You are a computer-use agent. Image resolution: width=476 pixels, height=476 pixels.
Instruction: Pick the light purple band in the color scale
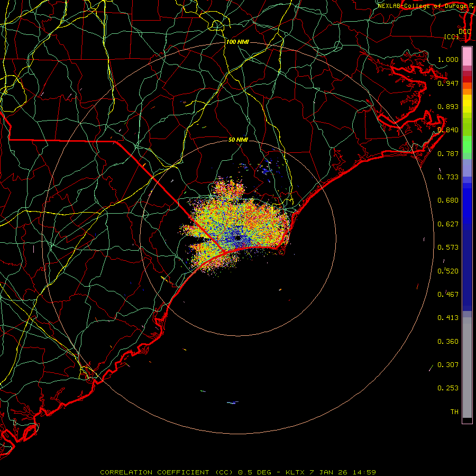click(x=467, y=168)
